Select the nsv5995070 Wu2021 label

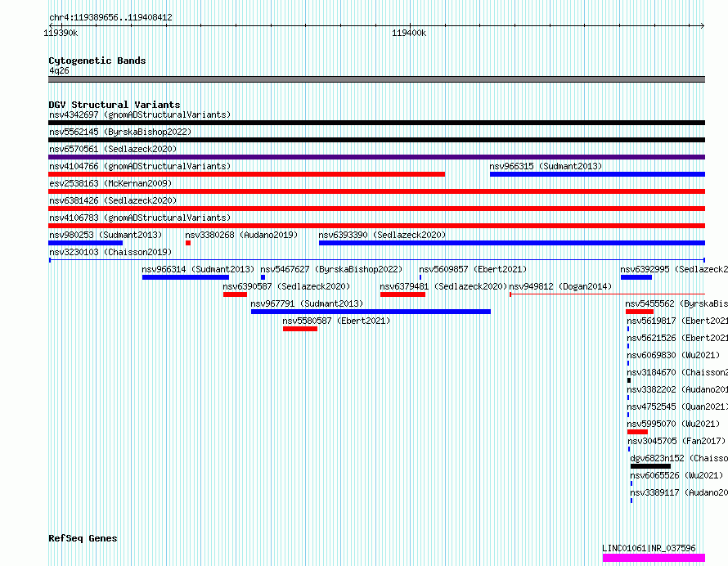coord(673,424)
